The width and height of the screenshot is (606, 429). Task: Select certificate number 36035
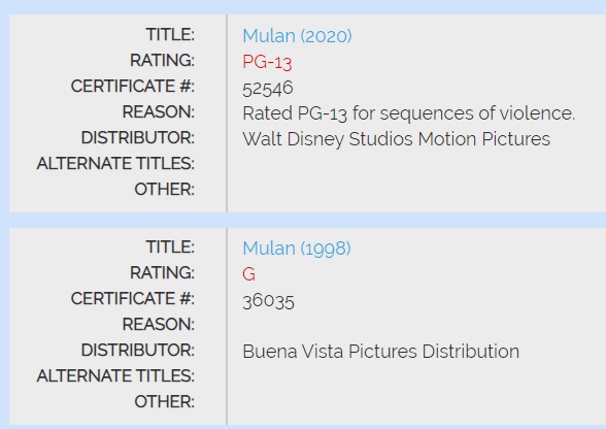point(268,301)
